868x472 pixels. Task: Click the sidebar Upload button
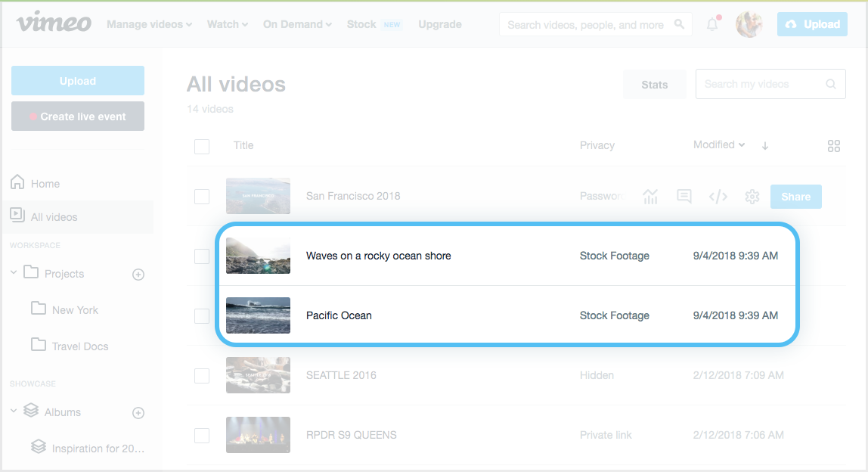point(77,81)
